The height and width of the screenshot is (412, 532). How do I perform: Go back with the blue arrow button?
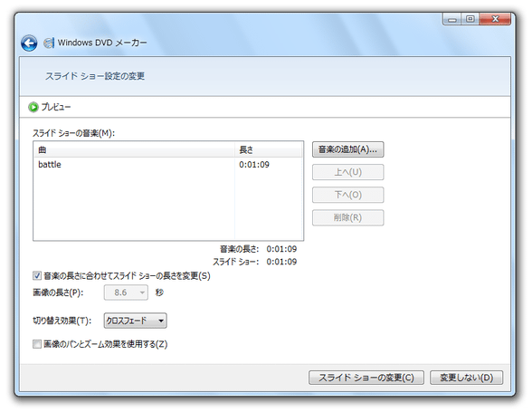pos(29,43)
